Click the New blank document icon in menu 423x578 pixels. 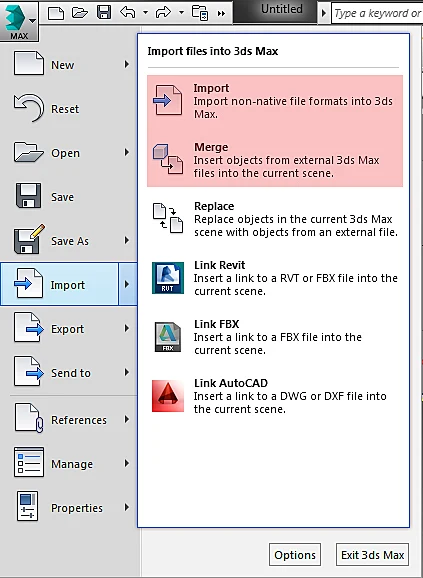(x=29, y=63)
